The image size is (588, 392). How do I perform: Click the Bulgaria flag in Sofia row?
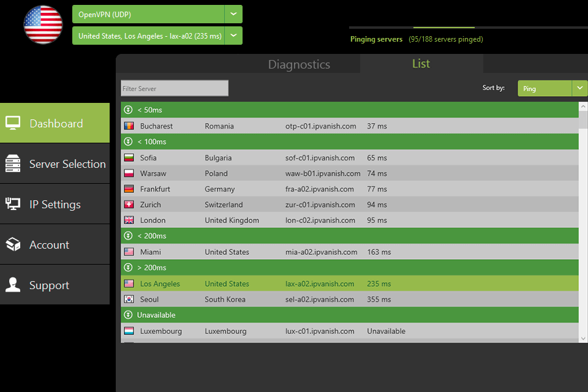pyautogui.click(x=129, y=157)
